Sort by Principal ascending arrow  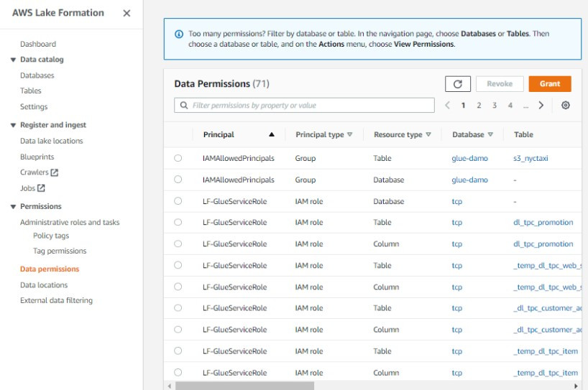tap(271, 134)
